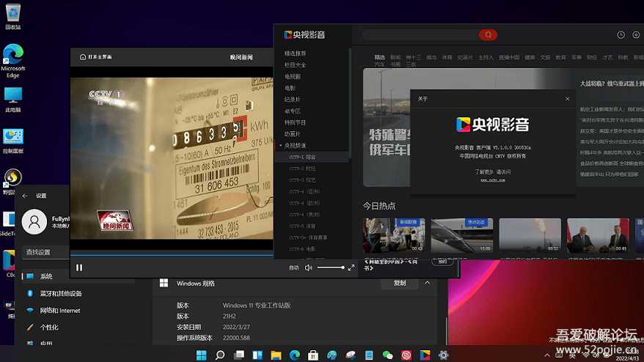Screen dimensions: 644x362
Task: Switch to the 精选 tab
Action: click(x=379, y=57)
